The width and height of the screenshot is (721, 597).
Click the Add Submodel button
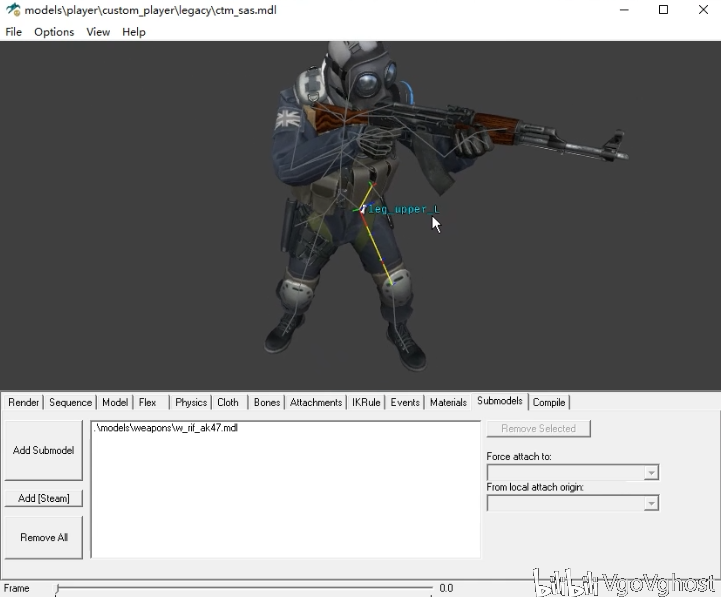point(44,450)
